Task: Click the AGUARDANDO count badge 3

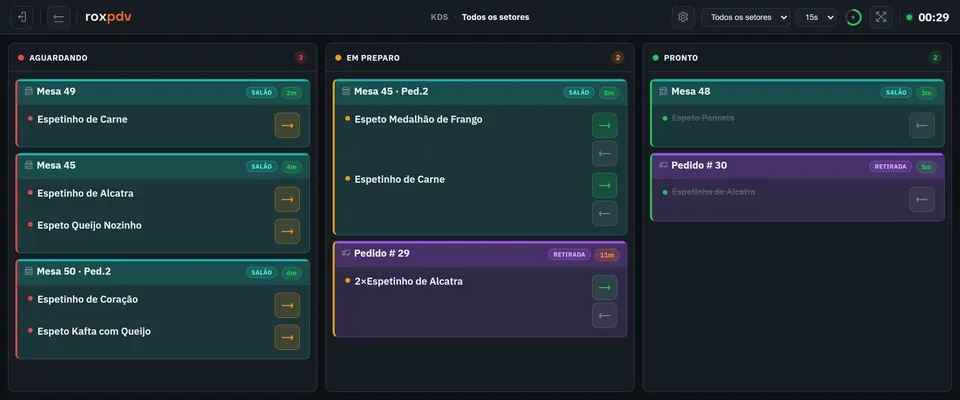Action: coord(300,58)
